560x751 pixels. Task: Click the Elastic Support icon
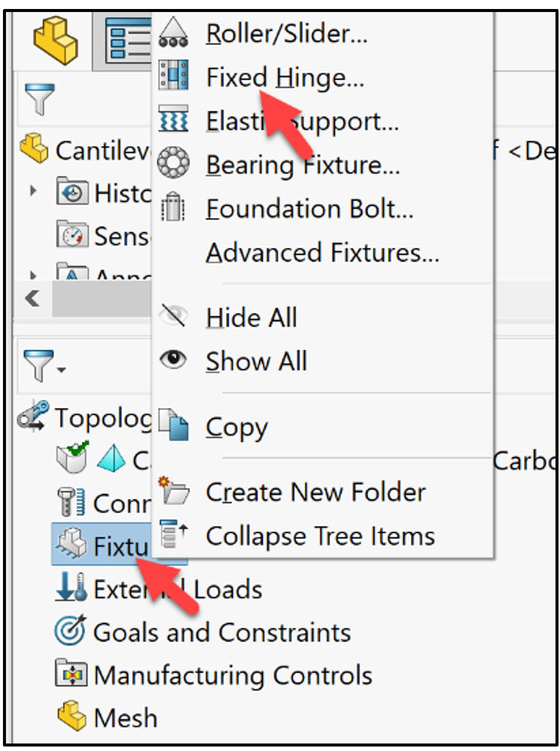coord(174,121)
